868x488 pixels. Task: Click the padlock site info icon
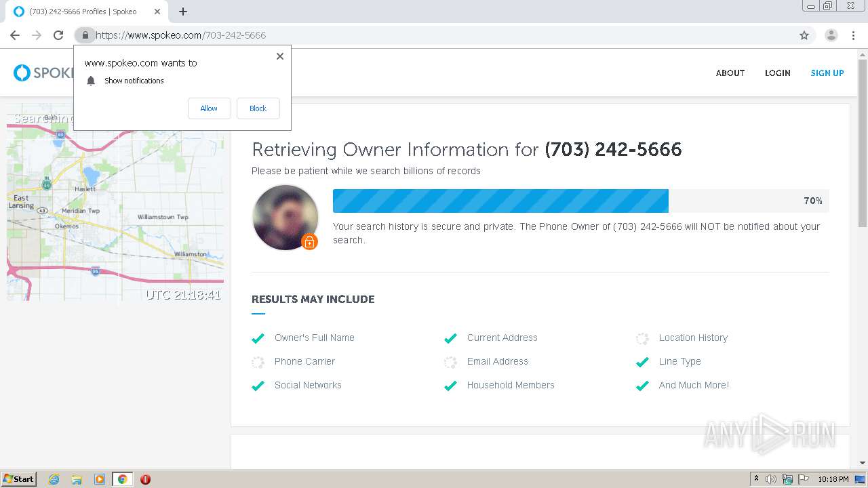pyautogui.click(x=85, y=35)
